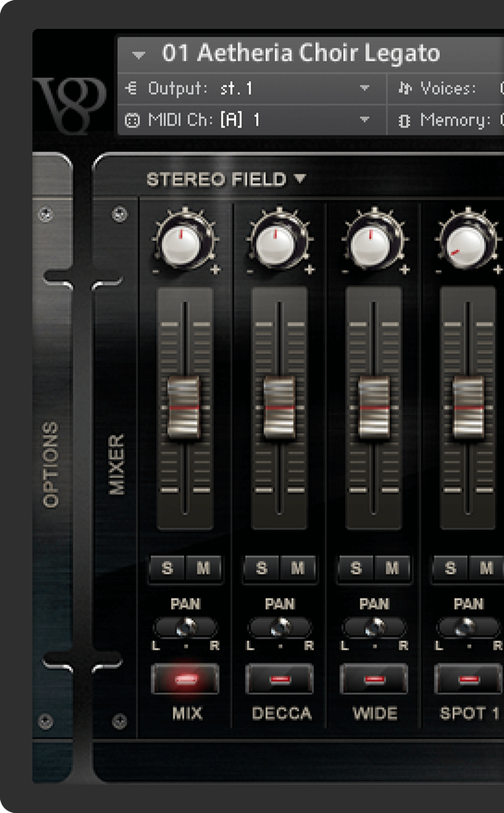Enable the DECCA microphone channel
504x813 pixels.
coord(279,679)
